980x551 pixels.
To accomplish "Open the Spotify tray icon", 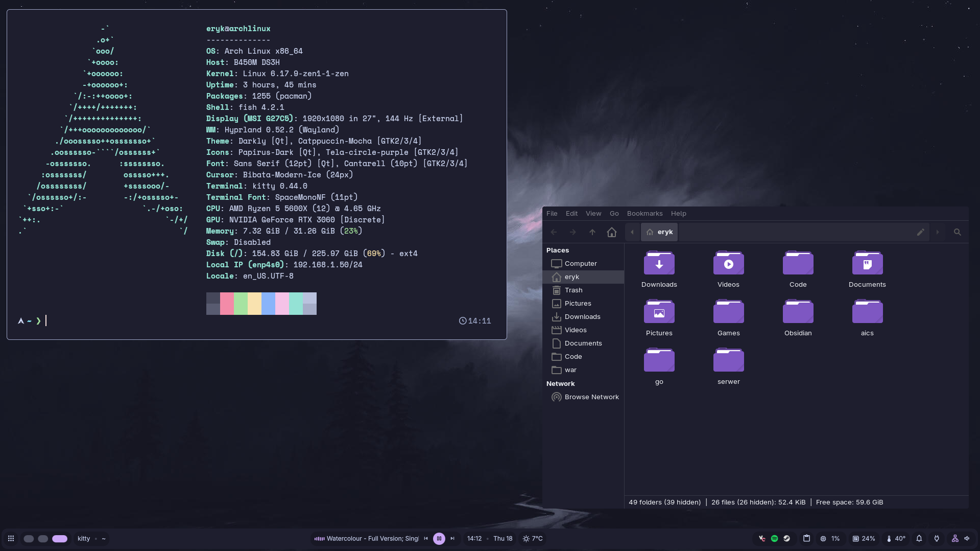I will coord(774,538).
